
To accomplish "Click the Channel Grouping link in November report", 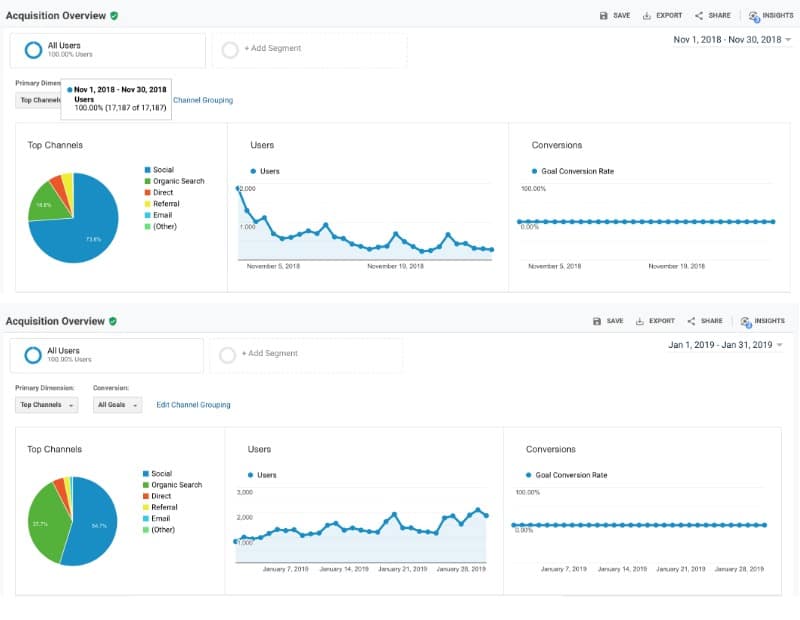I will (x=203, y=100).
